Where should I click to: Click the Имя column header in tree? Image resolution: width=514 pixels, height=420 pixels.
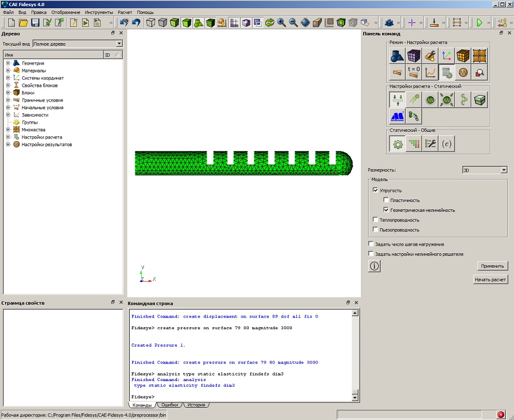53,55
